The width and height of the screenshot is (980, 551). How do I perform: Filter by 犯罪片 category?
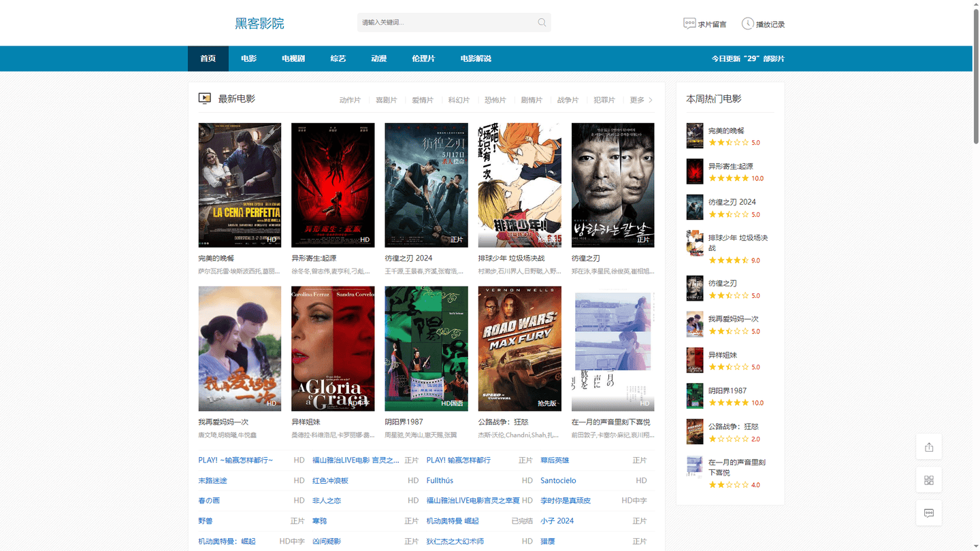pos(604,100)
